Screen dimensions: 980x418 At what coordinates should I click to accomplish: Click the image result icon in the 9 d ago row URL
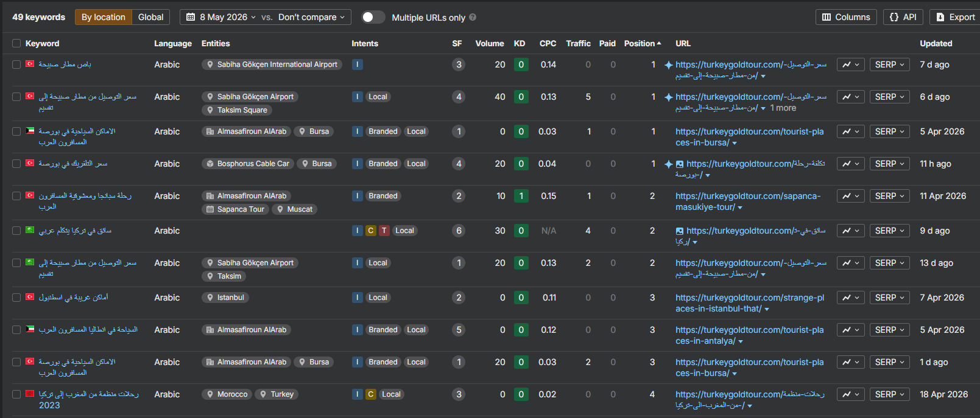point(680,231)
